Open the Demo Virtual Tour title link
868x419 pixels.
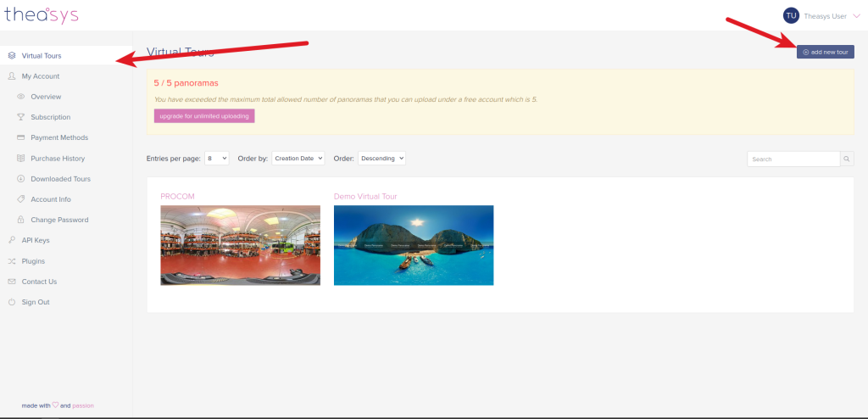pyautogui.click(x=365, y=196)
